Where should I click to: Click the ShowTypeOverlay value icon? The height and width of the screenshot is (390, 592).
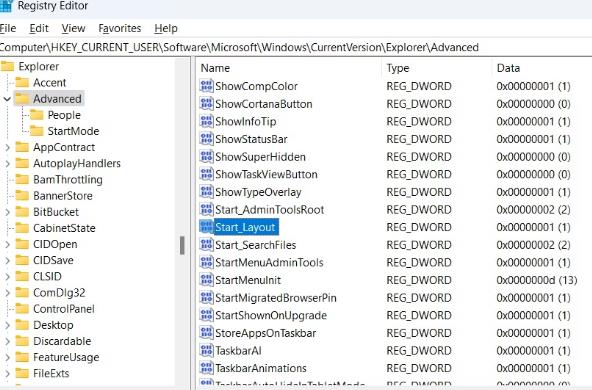click(x=207, y=191)
